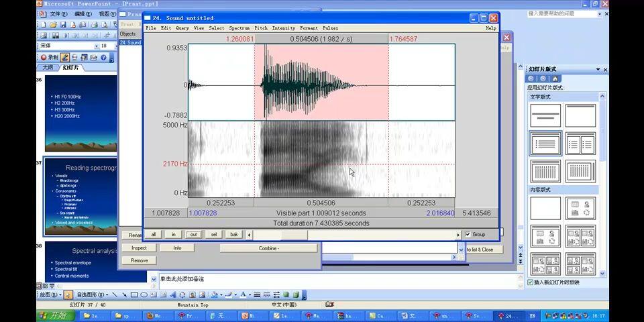The image size is (644, 322).
Task: Click the Open folder icon in toolbar
Action: (x=54, y=25)
